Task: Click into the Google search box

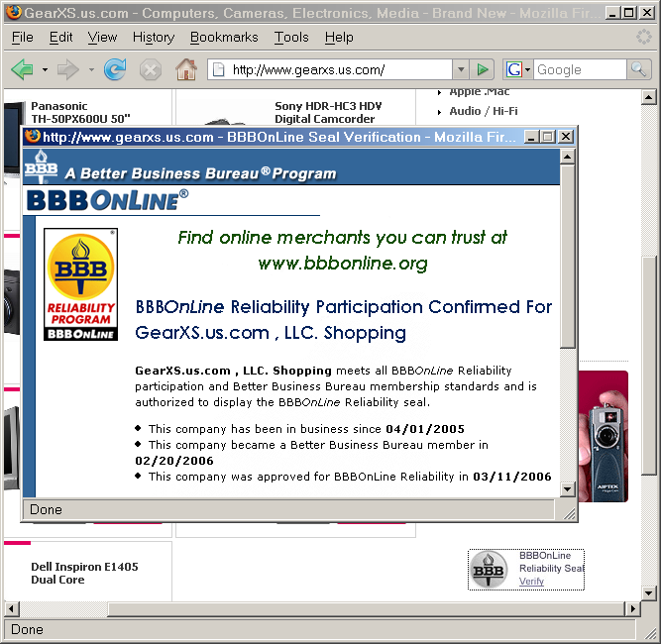Action: 580,69
